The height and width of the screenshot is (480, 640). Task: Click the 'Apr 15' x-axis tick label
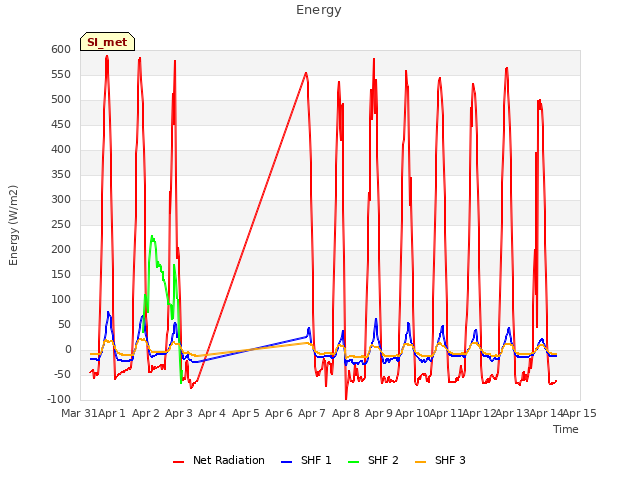580,413
